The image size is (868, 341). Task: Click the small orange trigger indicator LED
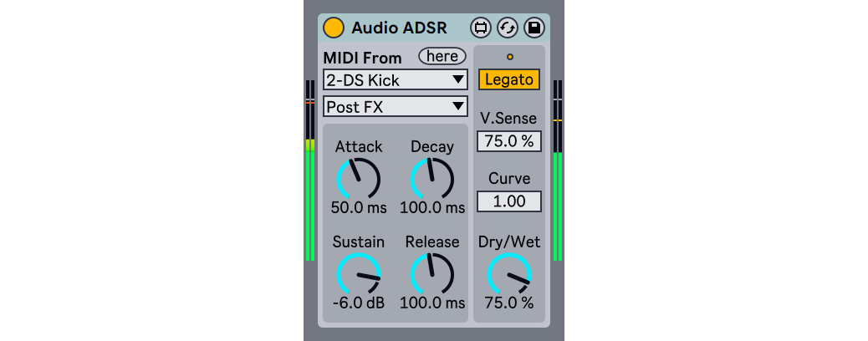(509, 57)
